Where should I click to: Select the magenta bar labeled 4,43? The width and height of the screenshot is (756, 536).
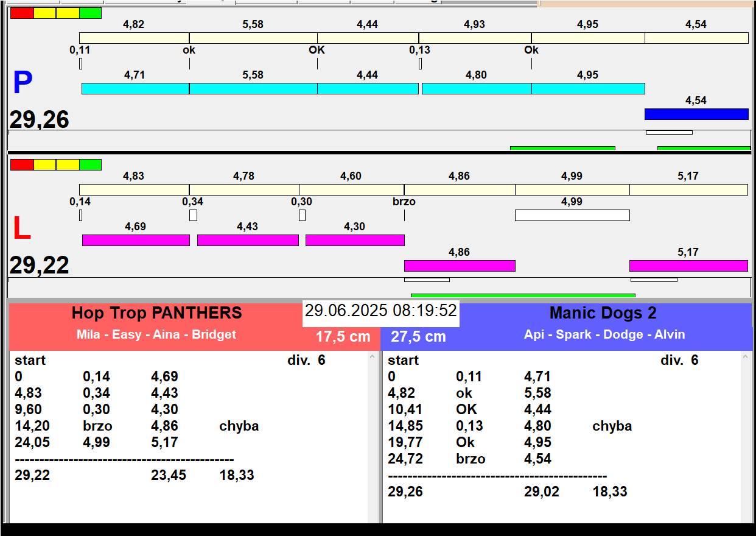coord(248,240)
